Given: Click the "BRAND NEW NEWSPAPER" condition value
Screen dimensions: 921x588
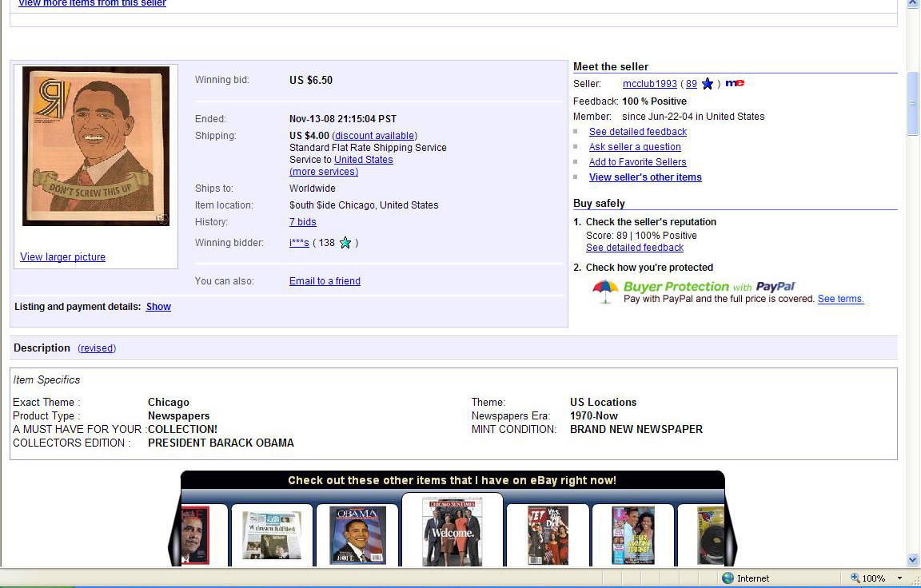Looking at the screenshot, I should (x=636, y=430).
